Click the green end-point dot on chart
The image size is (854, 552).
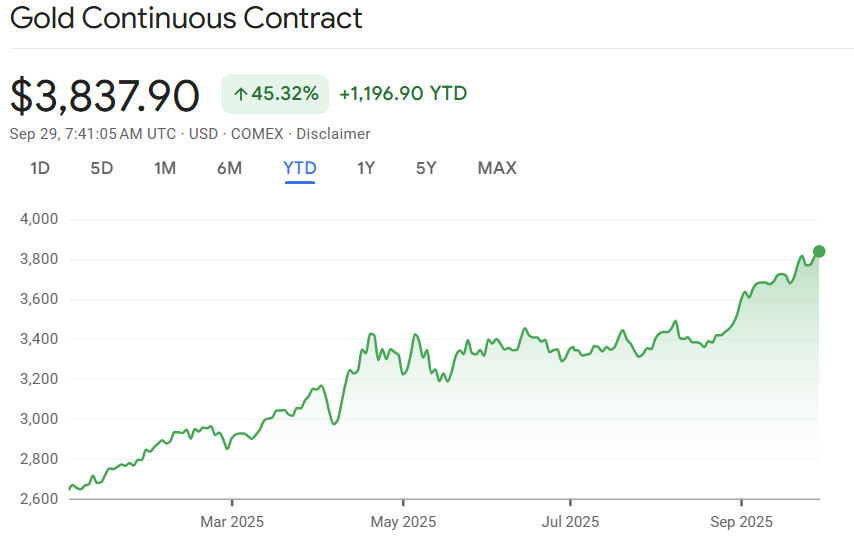819,251
